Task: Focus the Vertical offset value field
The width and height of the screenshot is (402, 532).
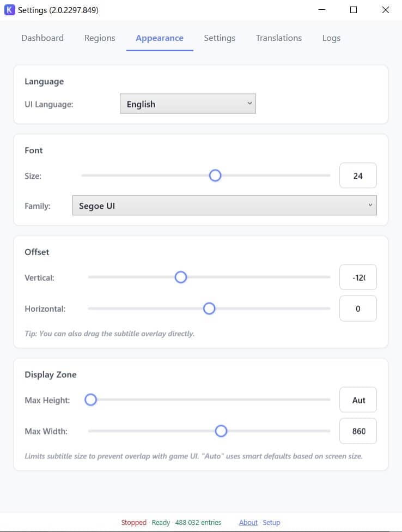Action: point(358,277)
